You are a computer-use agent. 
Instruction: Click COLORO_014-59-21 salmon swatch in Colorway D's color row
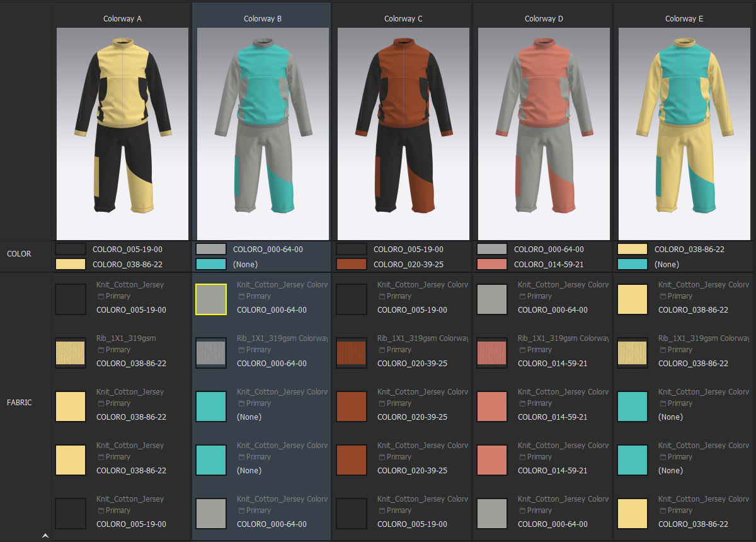coord(492,264)
